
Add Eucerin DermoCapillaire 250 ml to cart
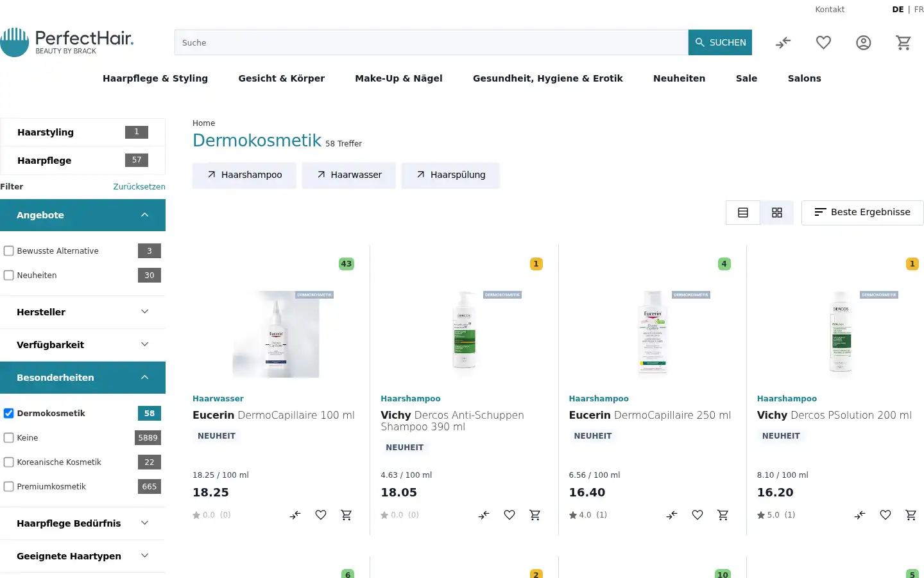[x=723, y=515]
